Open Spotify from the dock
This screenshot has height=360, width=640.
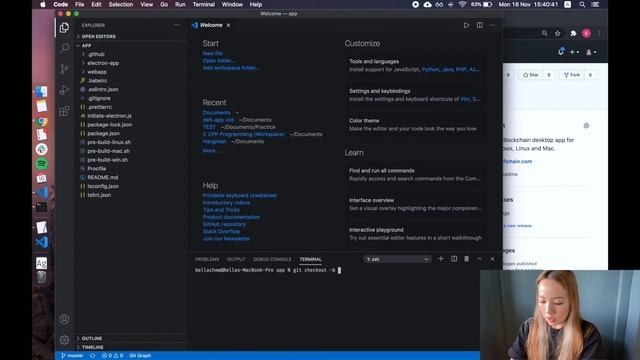pyautogui.click(x=42, y=164)
